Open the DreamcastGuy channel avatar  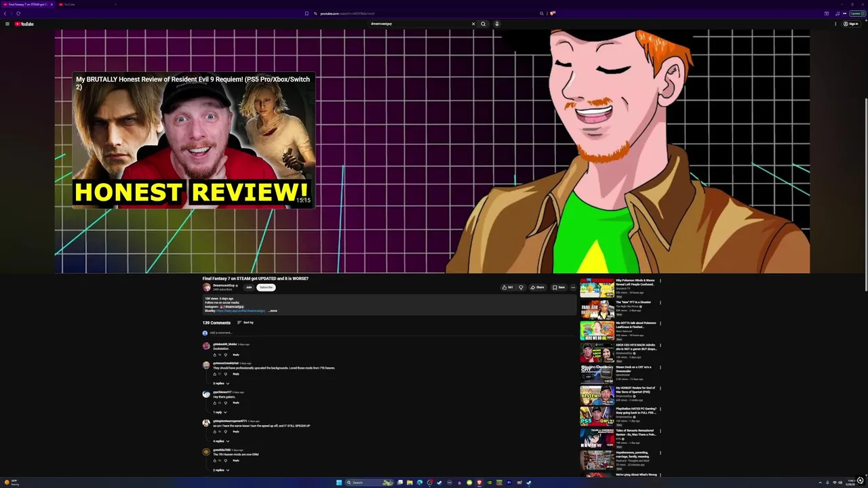coord(207,287)
